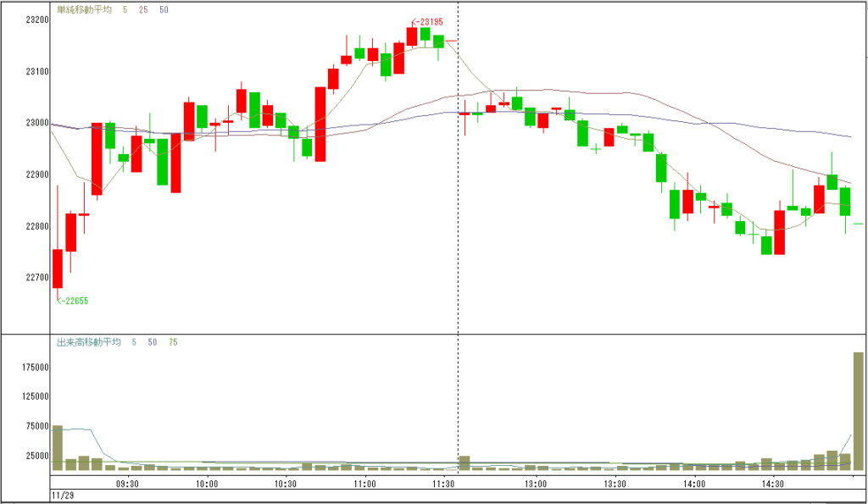The width and height of the screenshot is (868, 504).
Task: Click the 09:30 time axis label
Action: (127, 484)
